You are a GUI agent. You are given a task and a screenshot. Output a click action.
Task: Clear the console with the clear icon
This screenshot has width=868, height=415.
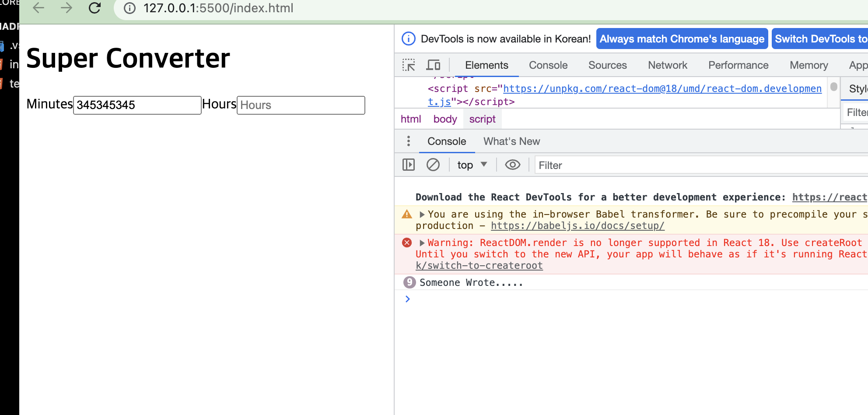pyautogui.click(x=433, y=165)
